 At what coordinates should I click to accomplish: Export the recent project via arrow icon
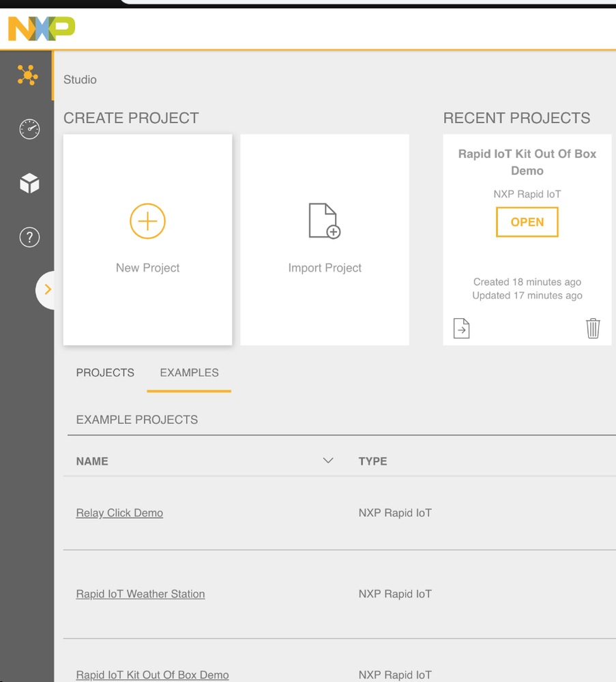pos(462,328)
